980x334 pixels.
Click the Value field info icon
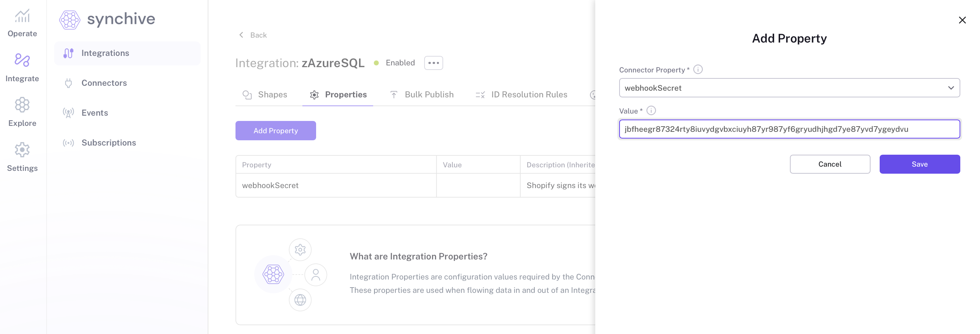coord(651,111)
